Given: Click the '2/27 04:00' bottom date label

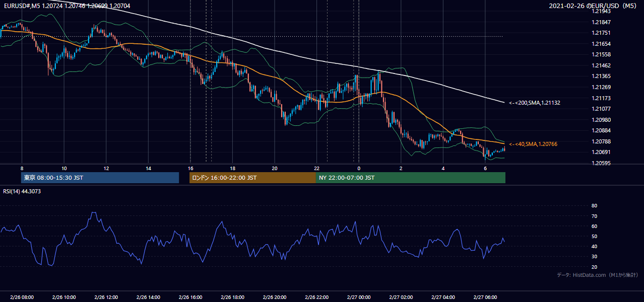Looking at the screenshot, I should [x=443, y=297].
